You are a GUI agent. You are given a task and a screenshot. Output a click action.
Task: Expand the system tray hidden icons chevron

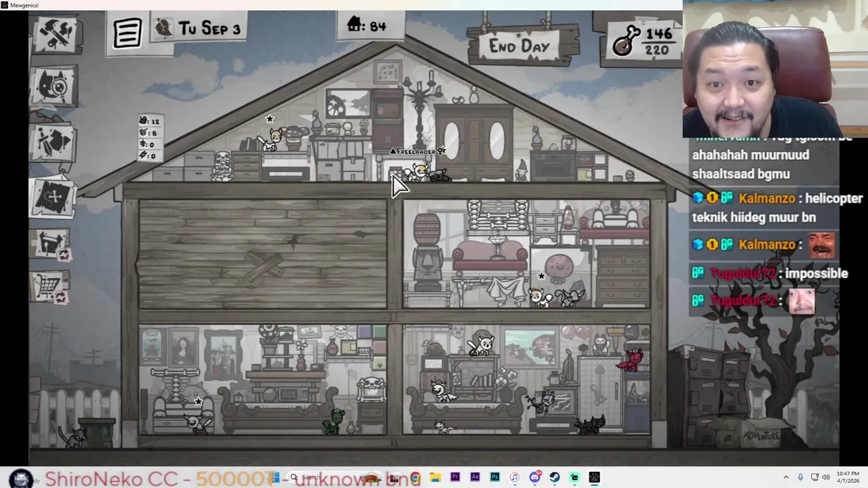click(786, 477)
